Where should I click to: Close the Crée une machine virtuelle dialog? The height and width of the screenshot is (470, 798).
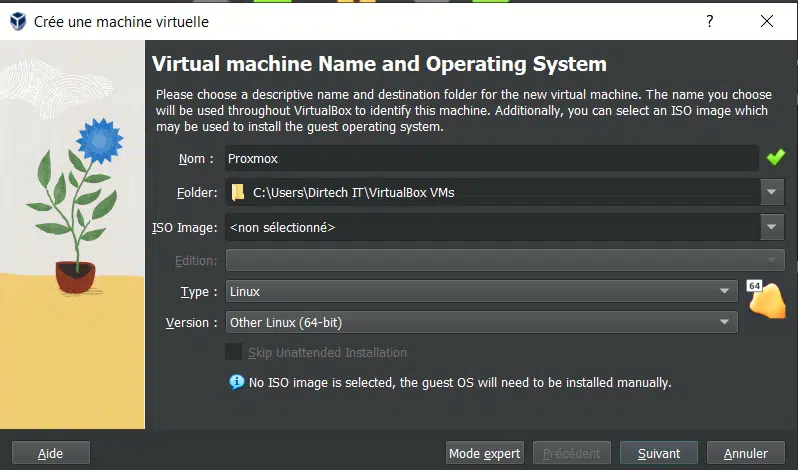click(x=766, y=21)
